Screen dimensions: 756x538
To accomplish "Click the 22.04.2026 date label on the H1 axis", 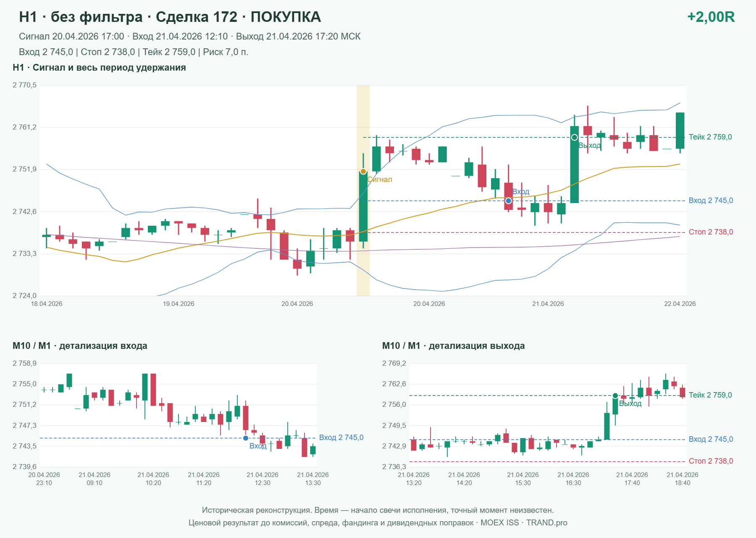I will [x=680, y=304].
